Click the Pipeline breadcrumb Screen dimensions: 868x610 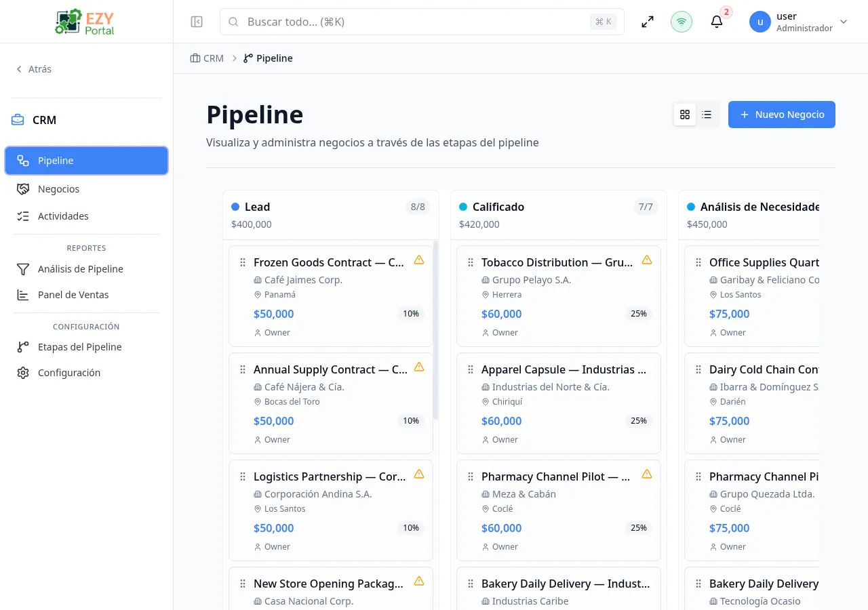[269, 58]
